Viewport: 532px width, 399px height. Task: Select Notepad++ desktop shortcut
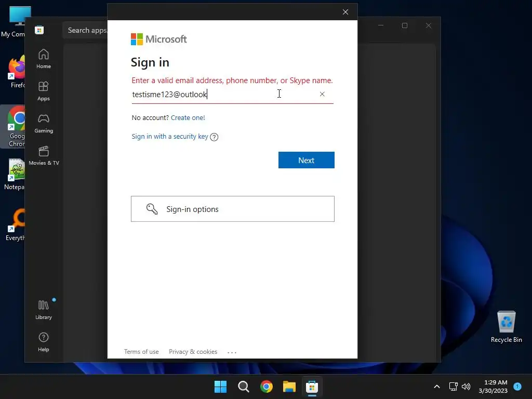tap(14, 174)
